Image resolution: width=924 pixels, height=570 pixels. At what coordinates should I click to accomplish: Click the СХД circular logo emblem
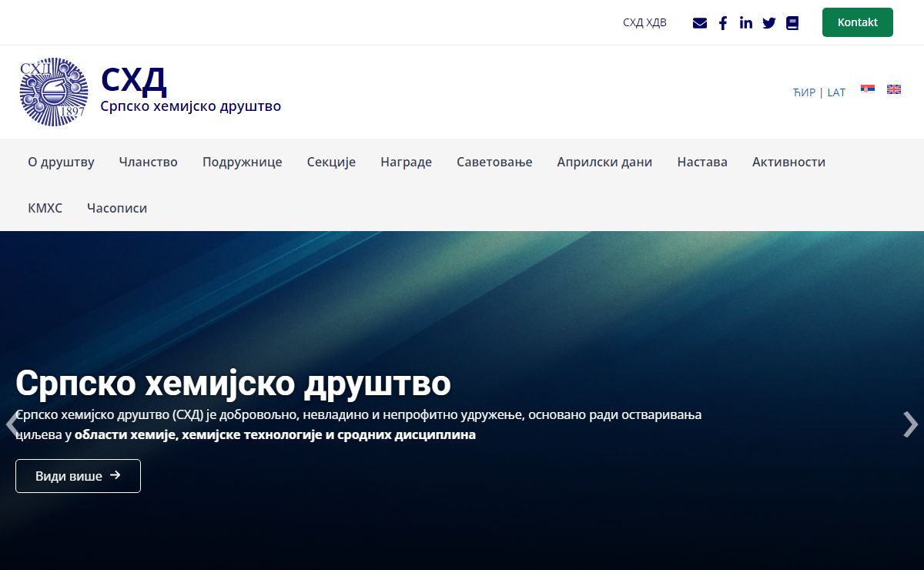[x=54, y=92]
